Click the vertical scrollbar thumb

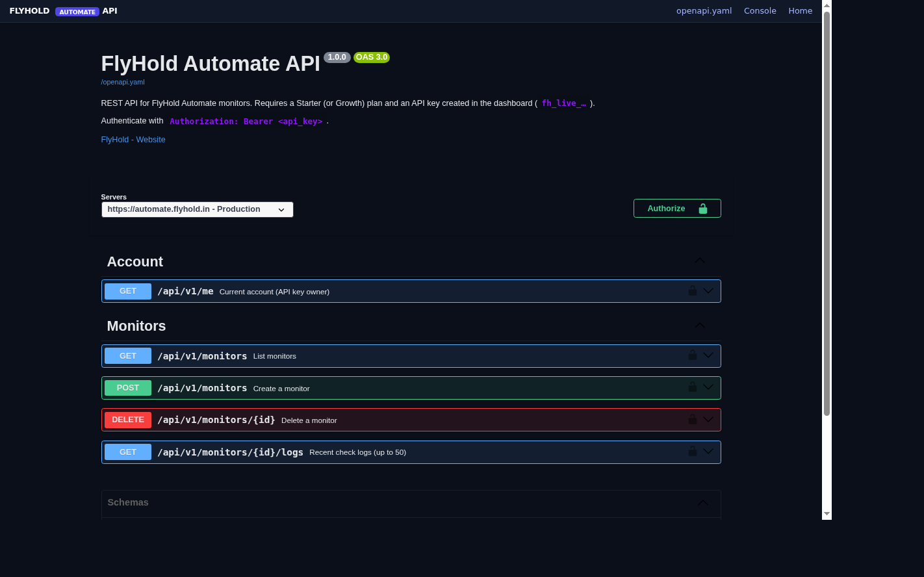point(827,214)
